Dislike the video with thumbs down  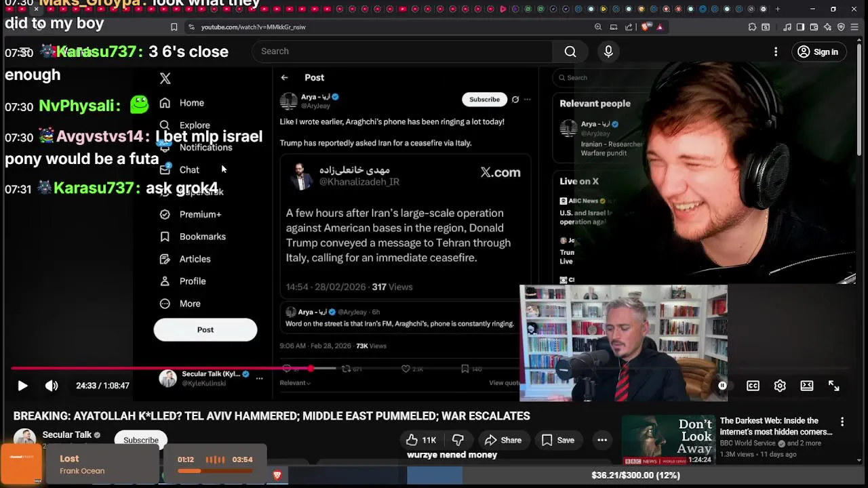[x=458, y=440]
